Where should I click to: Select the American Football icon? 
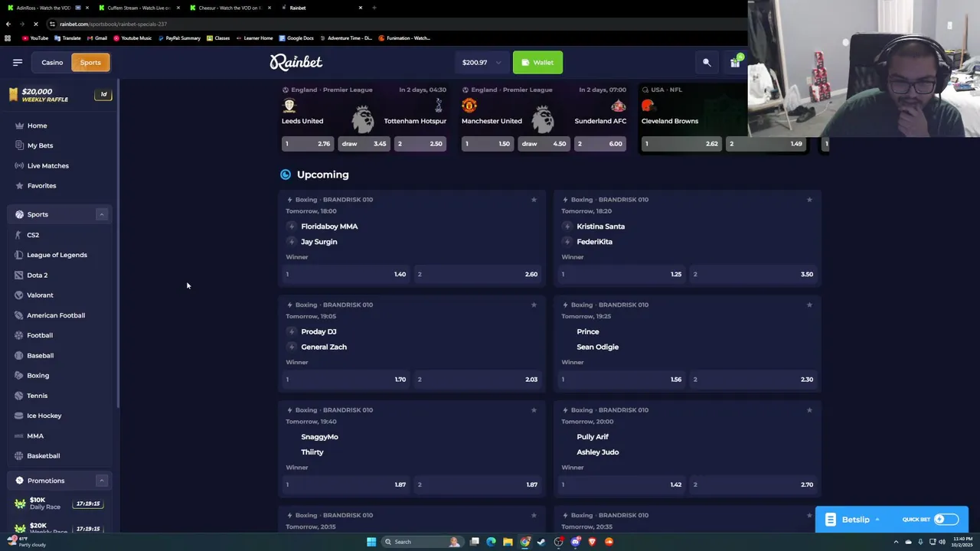point(19,315)
